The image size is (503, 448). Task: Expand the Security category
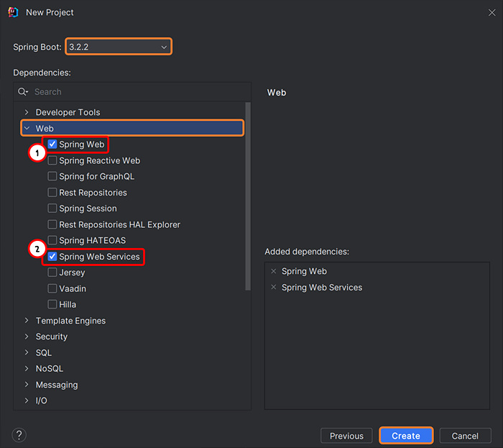27,337
